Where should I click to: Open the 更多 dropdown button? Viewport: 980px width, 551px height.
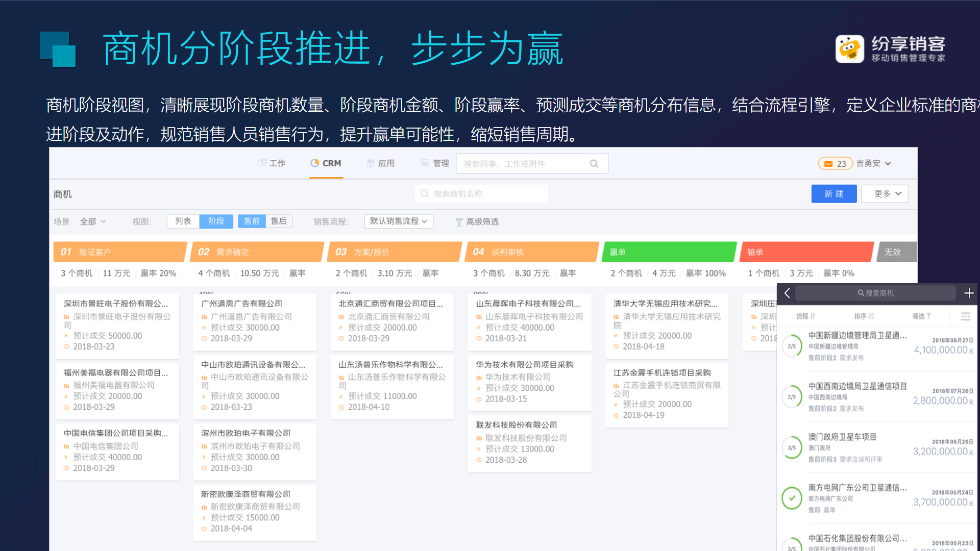click(885, 194)
